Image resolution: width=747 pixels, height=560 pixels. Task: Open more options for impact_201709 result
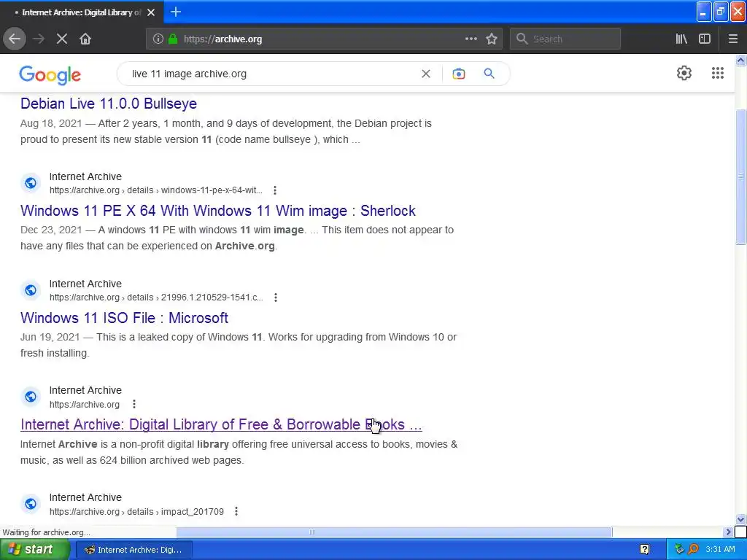(236, 511)
